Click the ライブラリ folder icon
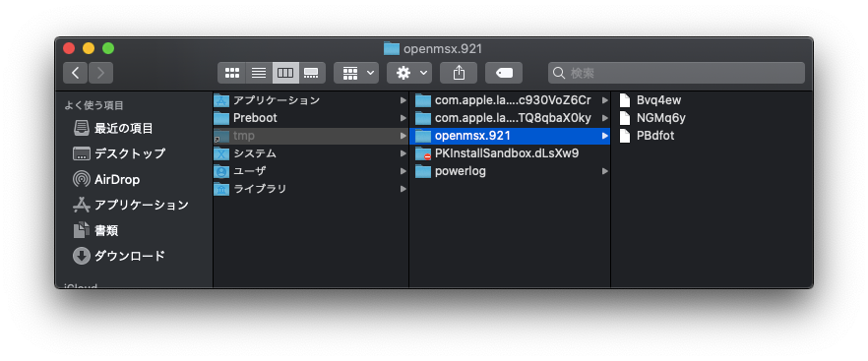 click(x=221, y=189)
